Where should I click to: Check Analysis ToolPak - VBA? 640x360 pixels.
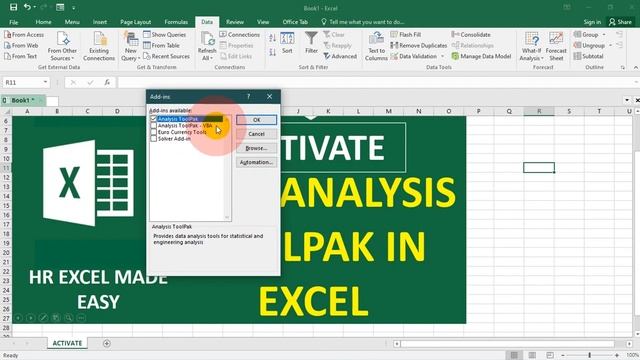[x=153, y=125]
